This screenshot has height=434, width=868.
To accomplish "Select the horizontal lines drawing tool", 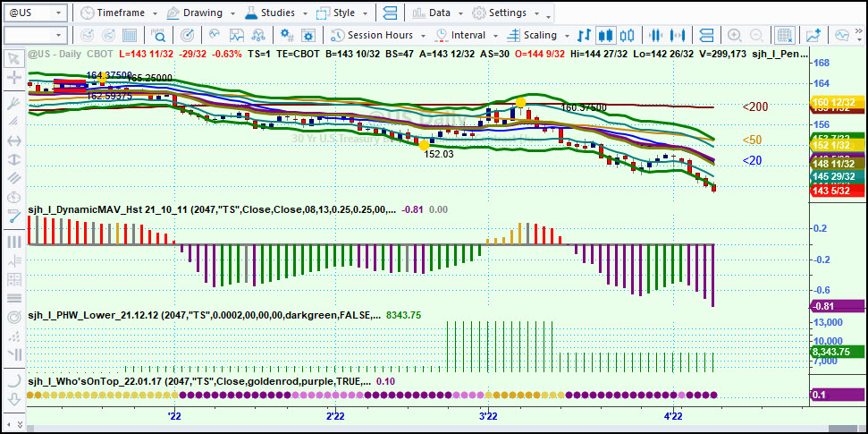I will tap(14, 298).
